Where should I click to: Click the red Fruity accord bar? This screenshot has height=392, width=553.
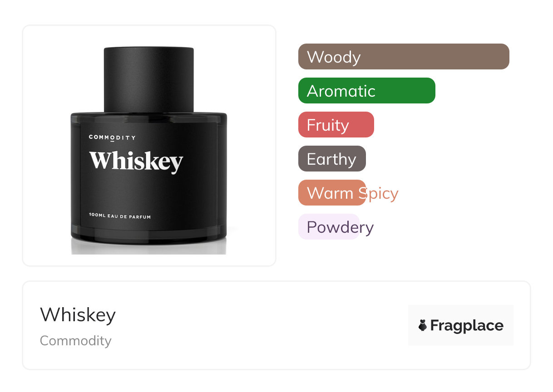click(336, 125)
